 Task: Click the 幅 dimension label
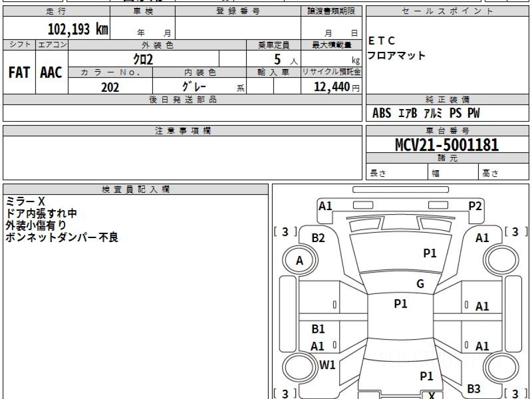point(436,174)
